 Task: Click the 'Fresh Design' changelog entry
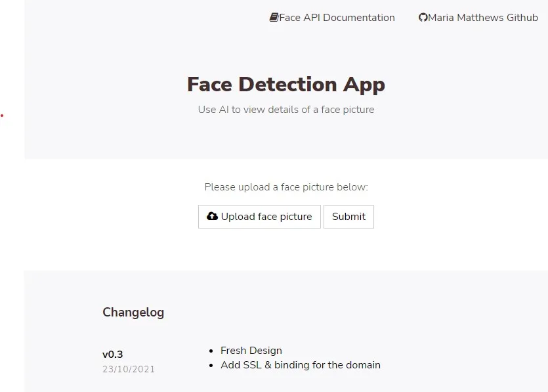pos(251,351)
